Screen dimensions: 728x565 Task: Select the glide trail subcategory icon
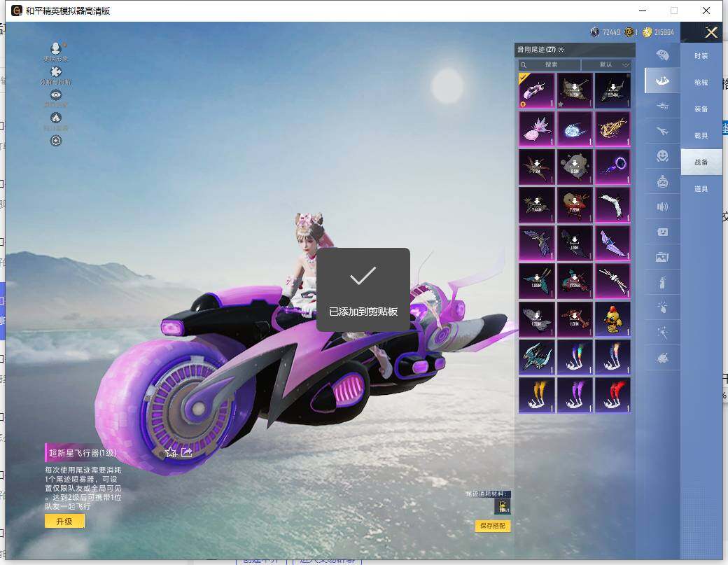662,81
